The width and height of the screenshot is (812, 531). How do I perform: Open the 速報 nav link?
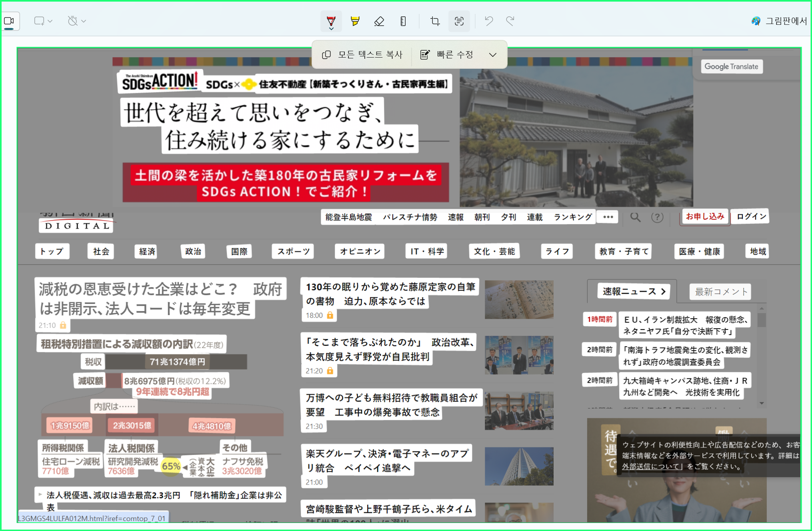(x=456, y=217)
